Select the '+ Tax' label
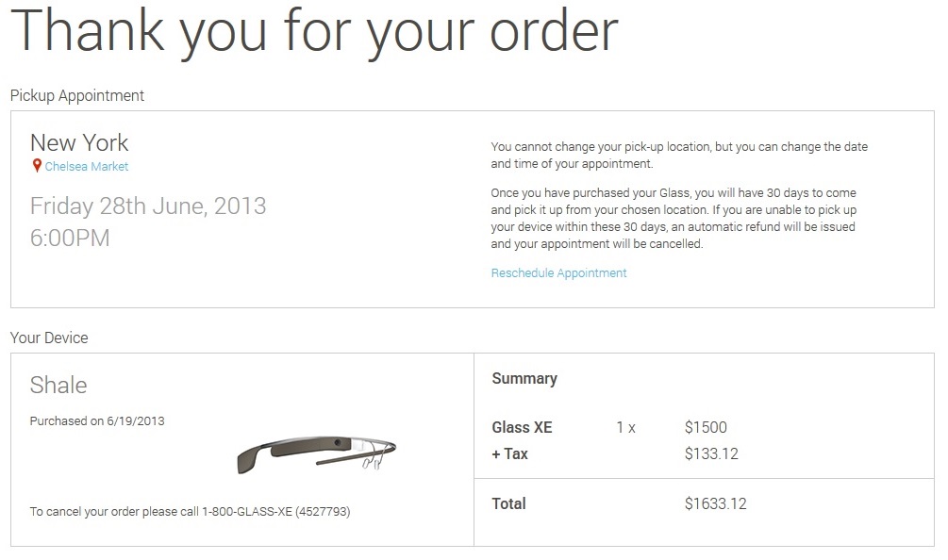948x560 pixels. [509, 454]
